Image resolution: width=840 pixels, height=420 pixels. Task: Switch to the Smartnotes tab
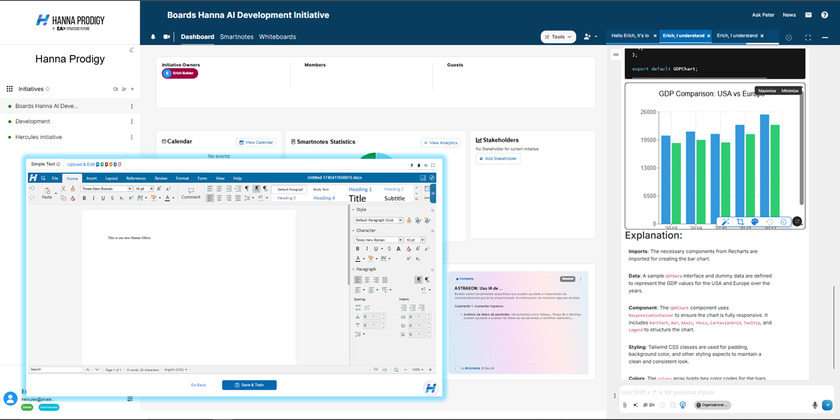point(236,36)
